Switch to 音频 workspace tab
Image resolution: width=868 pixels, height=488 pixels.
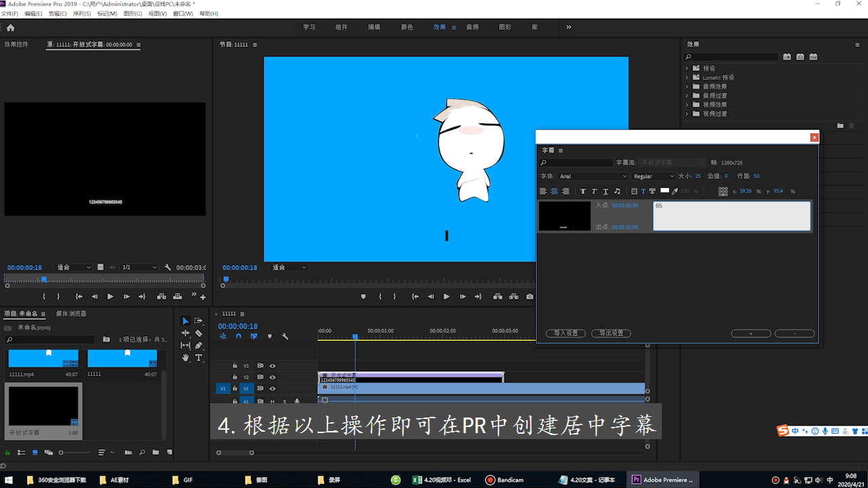(472, 27)
